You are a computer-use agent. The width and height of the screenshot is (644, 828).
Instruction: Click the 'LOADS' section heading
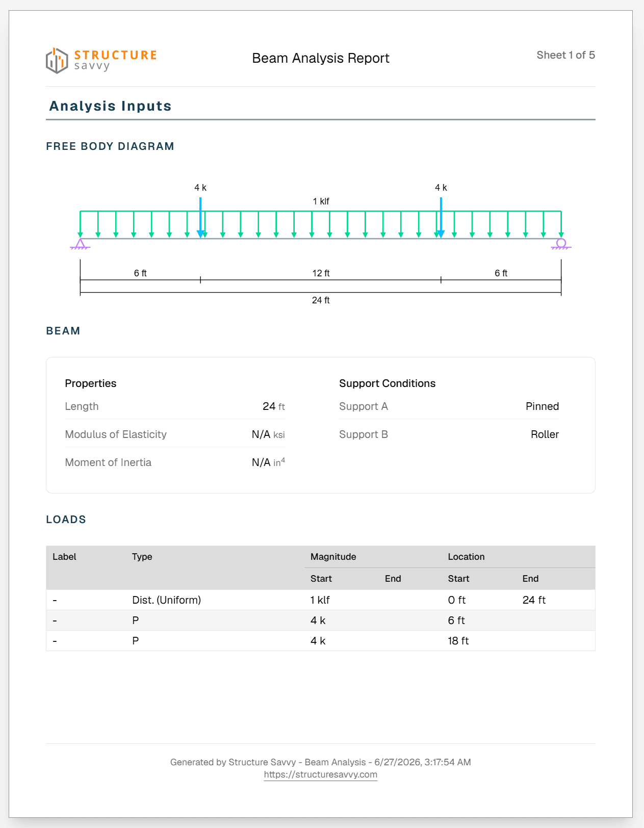[x=66, y=520]
